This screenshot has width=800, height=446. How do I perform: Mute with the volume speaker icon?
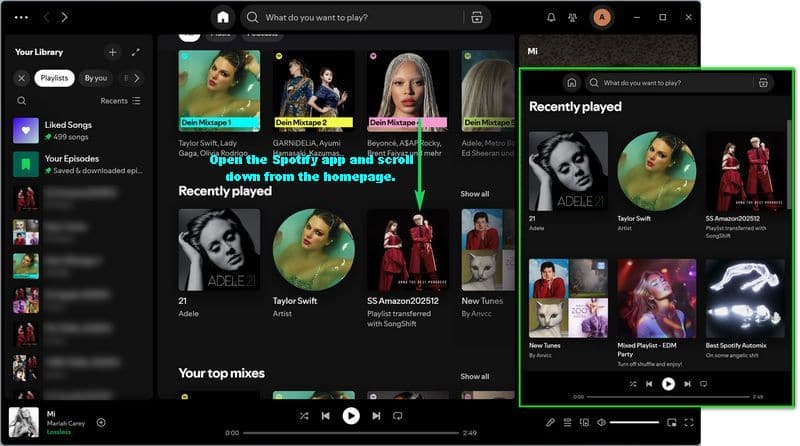602,423
